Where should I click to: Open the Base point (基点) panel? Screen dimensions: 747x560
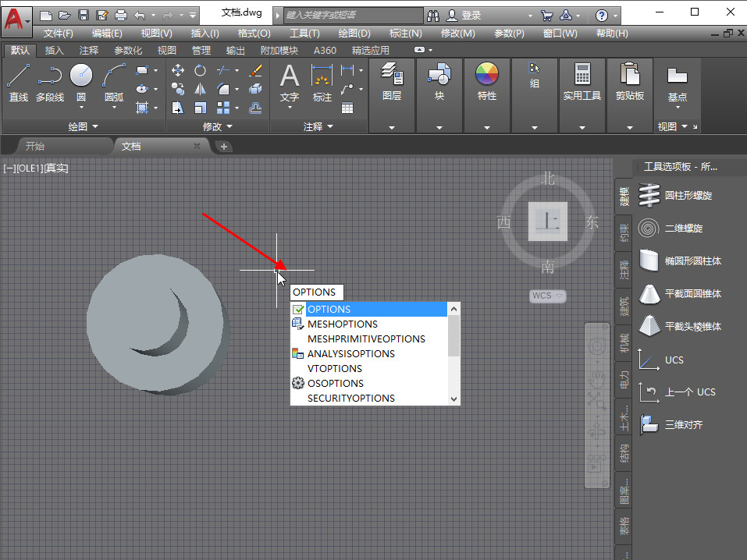pyautogui.click(x=677, y=83)
